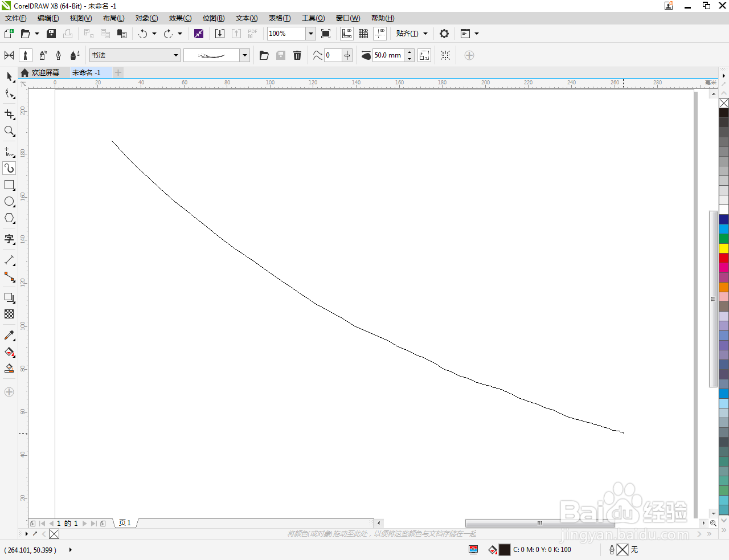Activate the Color Eyedropper tool
729x560 pixels.
pos(9,336)
